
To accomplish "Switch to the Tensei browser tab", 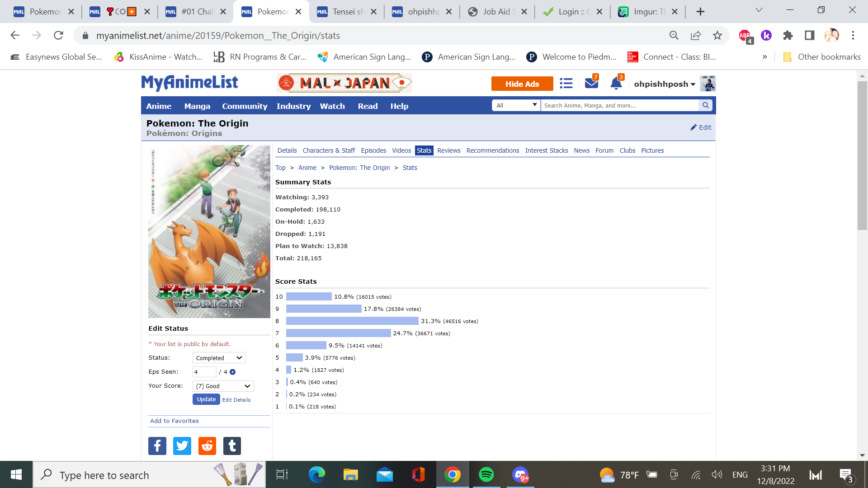I will 347,12.
